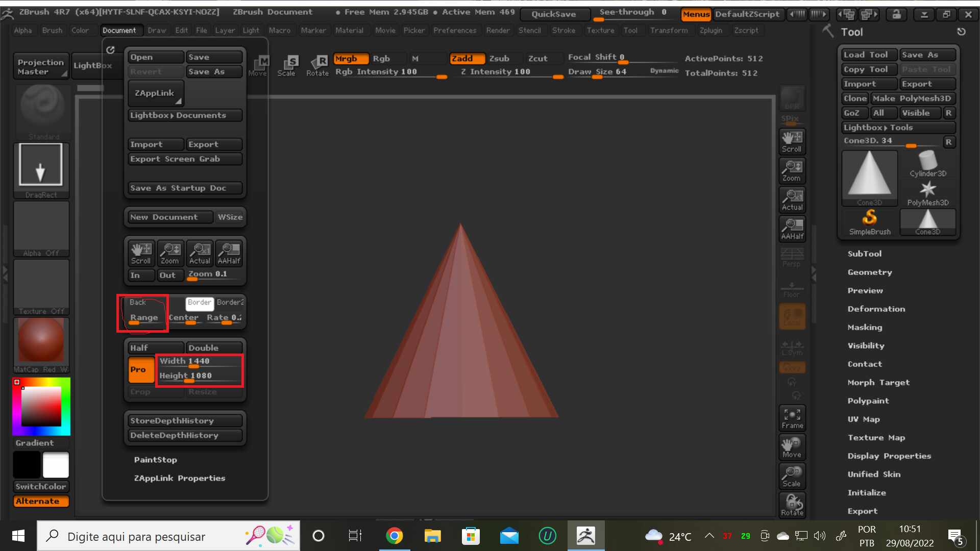Enable the Zadd mode
The width and height of the screenshot is (980, 551).
click(467, 59)
